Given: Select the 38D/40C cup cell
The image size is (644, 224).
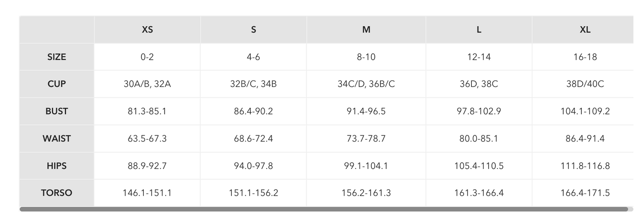Looking at the screenshot, I should [x=585, y=84].
